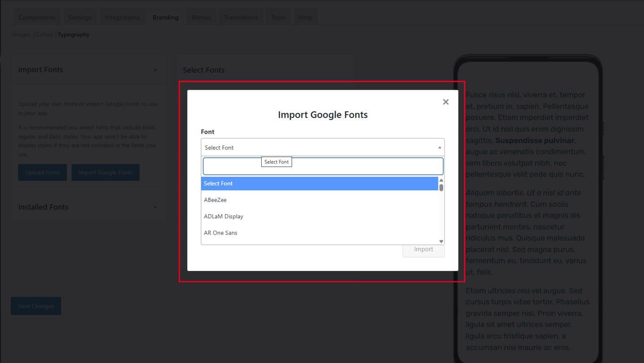The height and width of the screenshot is (363, 644).
Task: Collapse the Import Fonts panel
Action: (155, 70)
